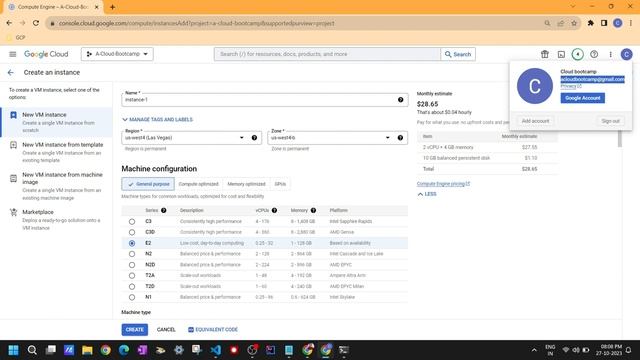Select the E2 series radio button
The image size is (640, 360).
tap(132, 243)
